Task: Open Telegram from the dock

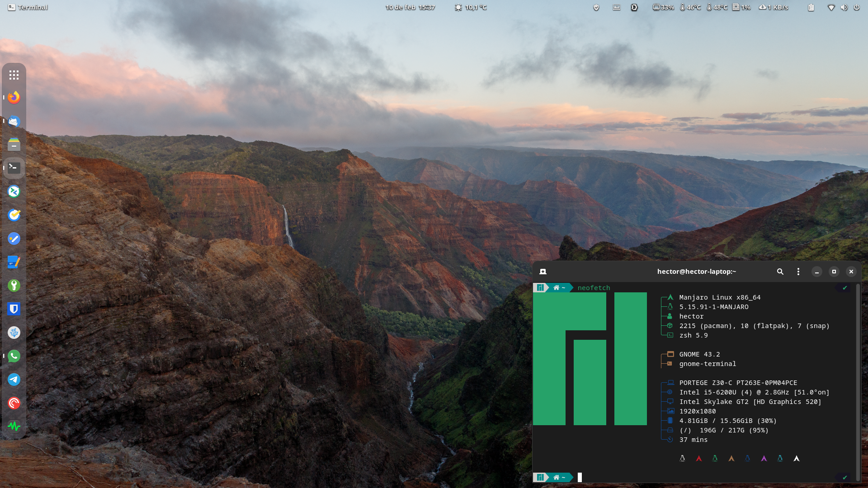Action: (x=14, y=380)
